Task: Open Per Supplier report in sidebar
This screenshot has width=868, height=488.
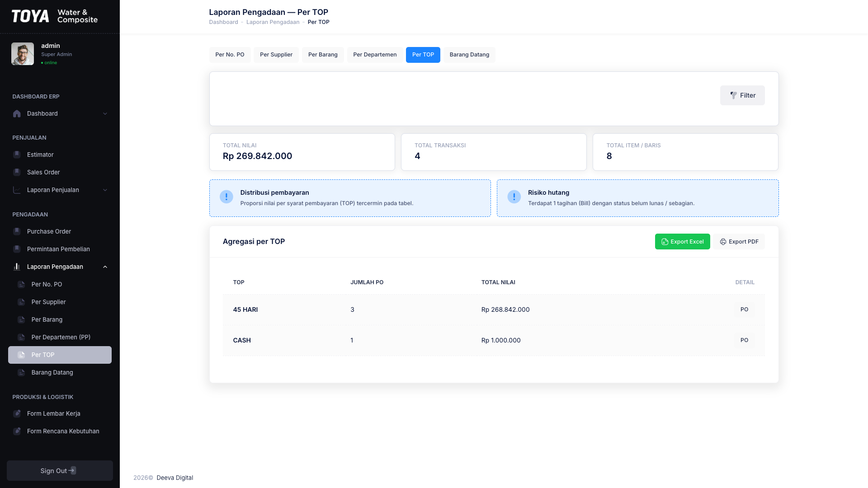Action: pos(60,302)
